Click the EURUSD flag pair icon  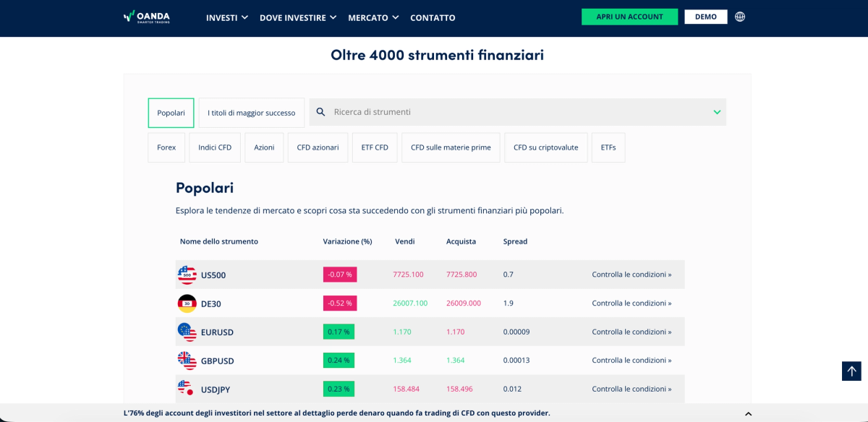pyautogui.click(x=187, y=332)
